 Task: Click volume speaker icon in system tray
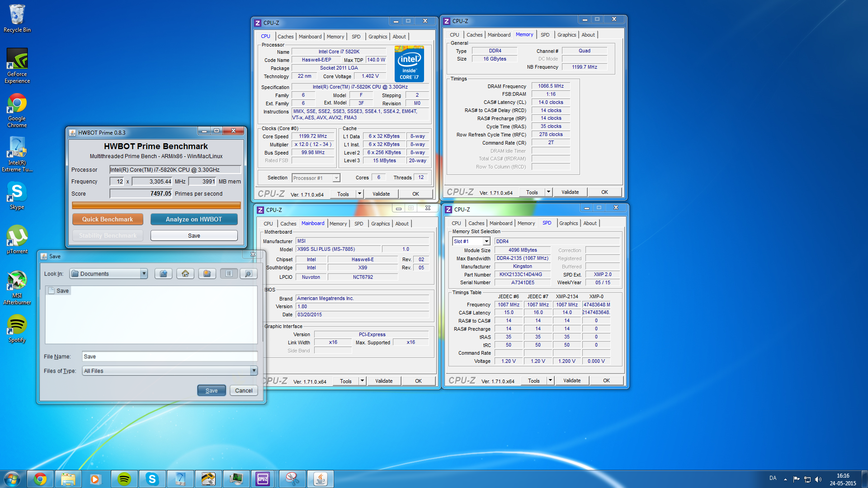[x=818, y=479]
